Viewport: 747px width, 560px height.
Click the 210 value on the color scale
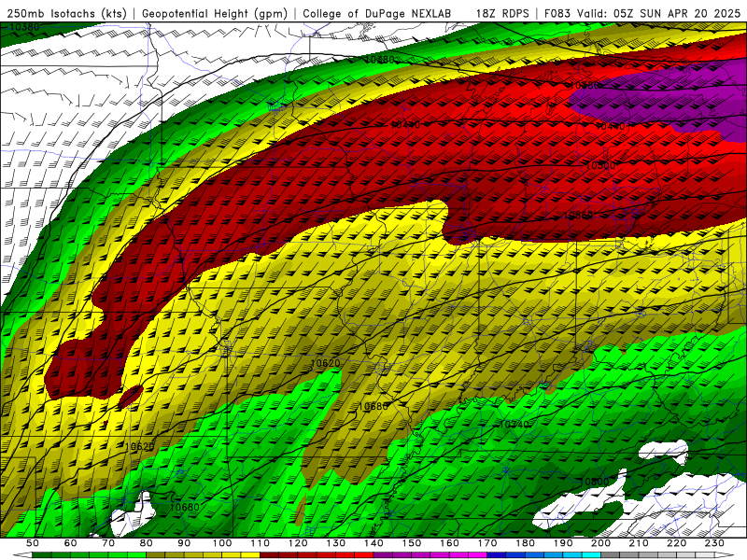coord(639,543)
